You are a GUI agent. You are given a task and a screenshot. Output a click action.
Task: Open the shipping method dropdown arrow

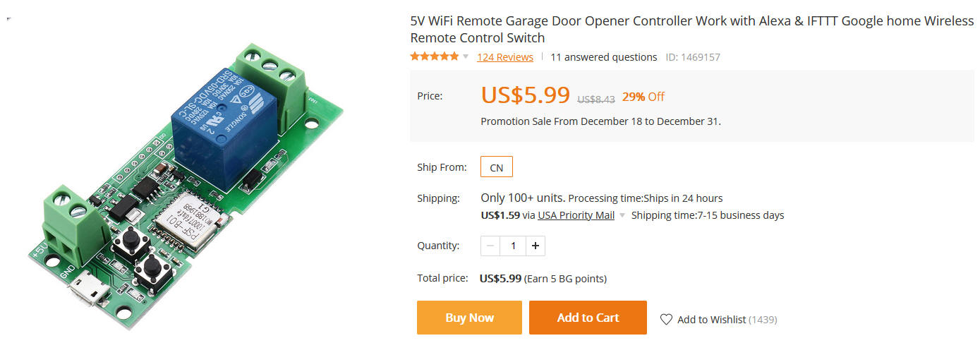(622, 216)
